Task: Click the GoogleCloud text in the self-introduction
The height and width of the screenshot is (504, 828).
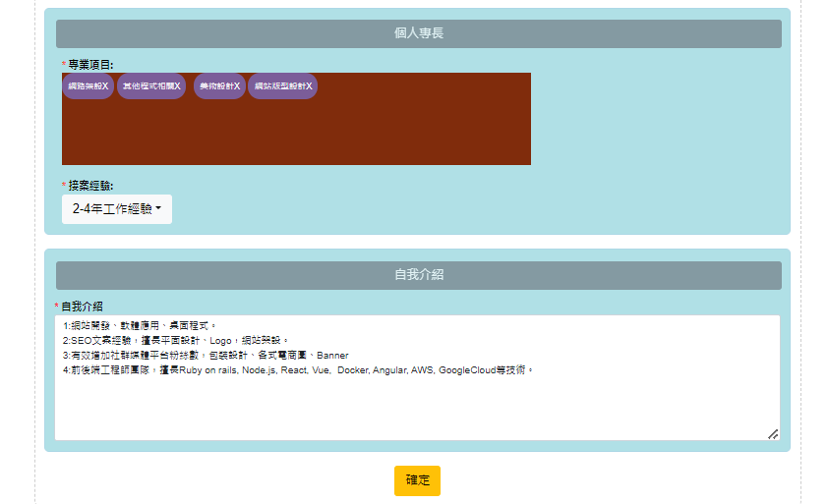Action: [x=468, y=370]
